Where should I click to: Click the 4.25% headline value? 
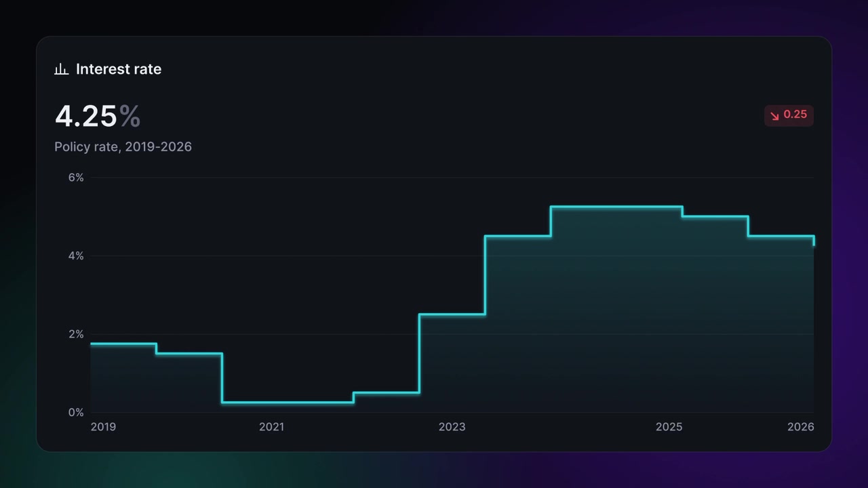coord(98,117)
